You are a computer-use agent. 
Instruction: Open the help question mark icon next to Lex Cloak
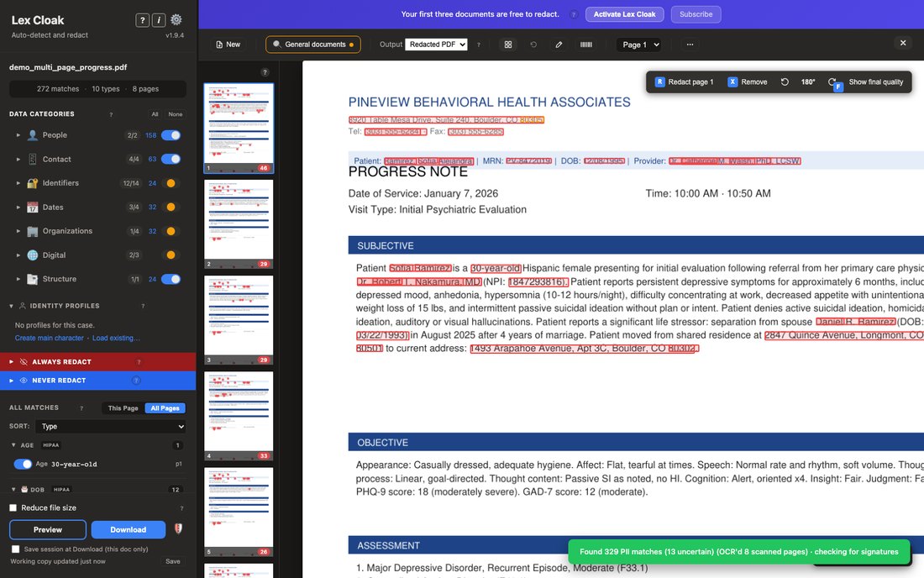(142, 20)
